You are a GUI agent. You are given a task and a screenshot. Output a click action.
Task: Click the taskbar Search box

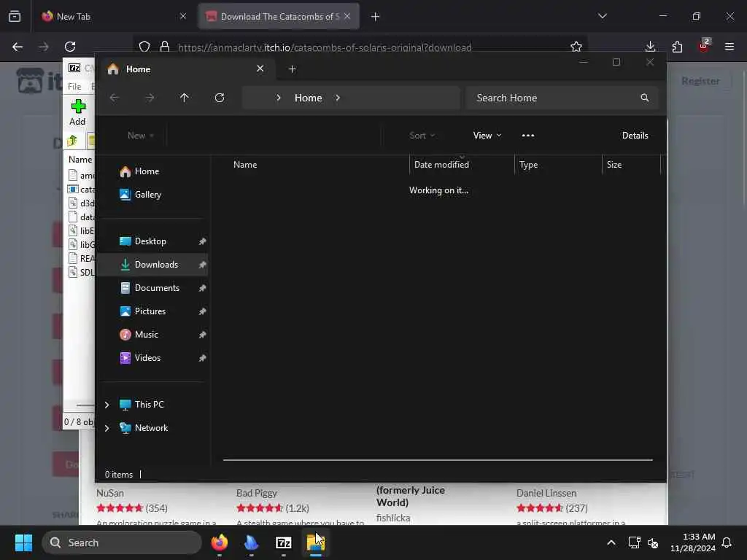(122, 542)
